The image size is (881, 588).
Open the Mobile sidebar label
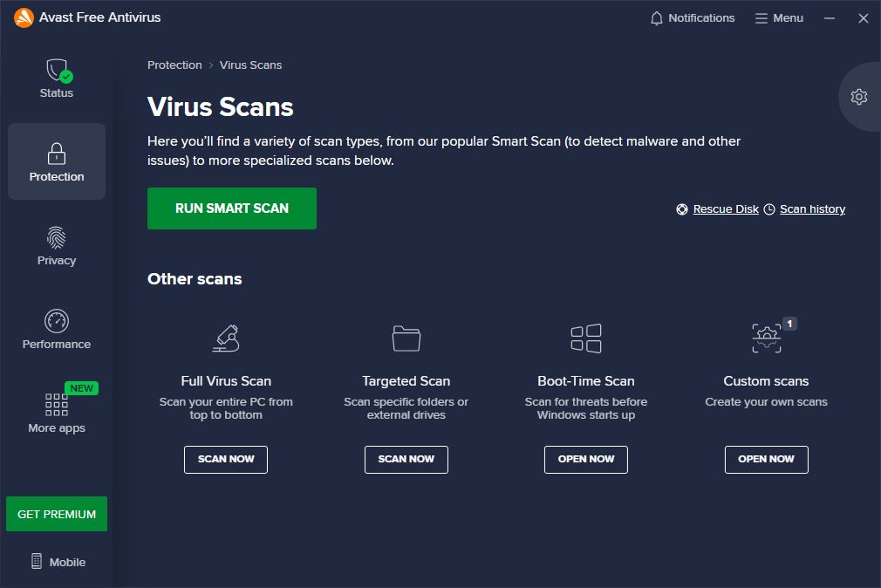67,562
